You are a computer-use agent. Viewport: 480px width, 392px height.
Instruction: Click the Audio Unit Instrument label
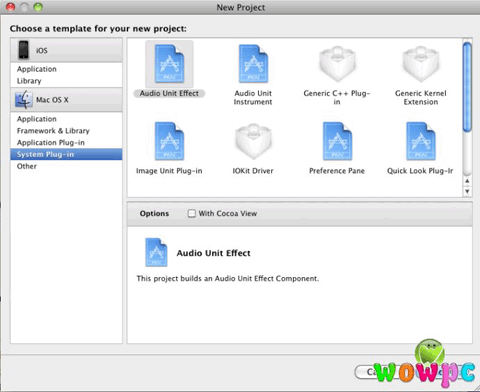253,98
